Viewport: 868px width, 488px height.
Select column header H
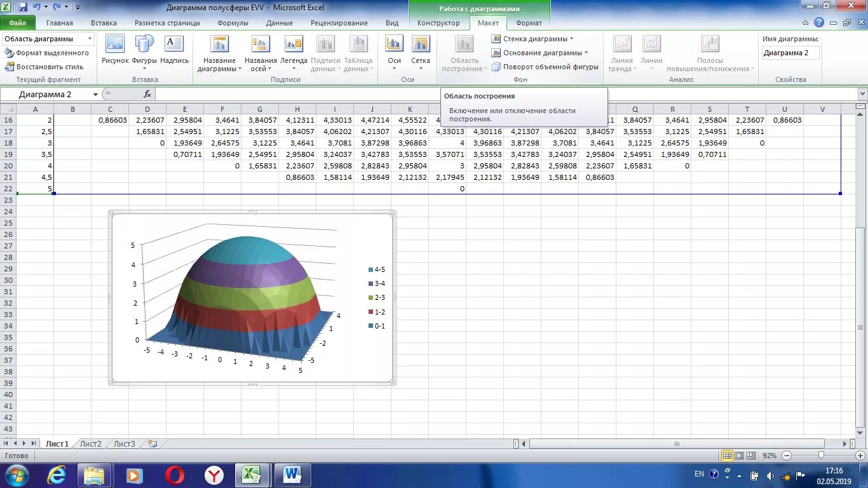297,109
